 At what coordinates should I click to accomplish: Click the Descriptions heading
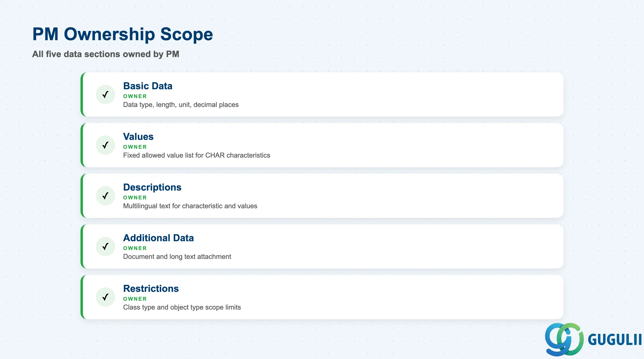tap(152, 187)
